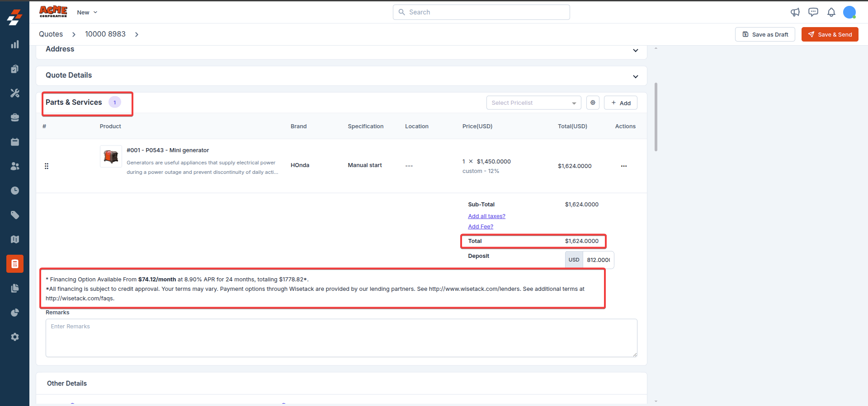Open the clock timesheet sidebar icon
868x406 pixels.
click(x=15, y=191)
